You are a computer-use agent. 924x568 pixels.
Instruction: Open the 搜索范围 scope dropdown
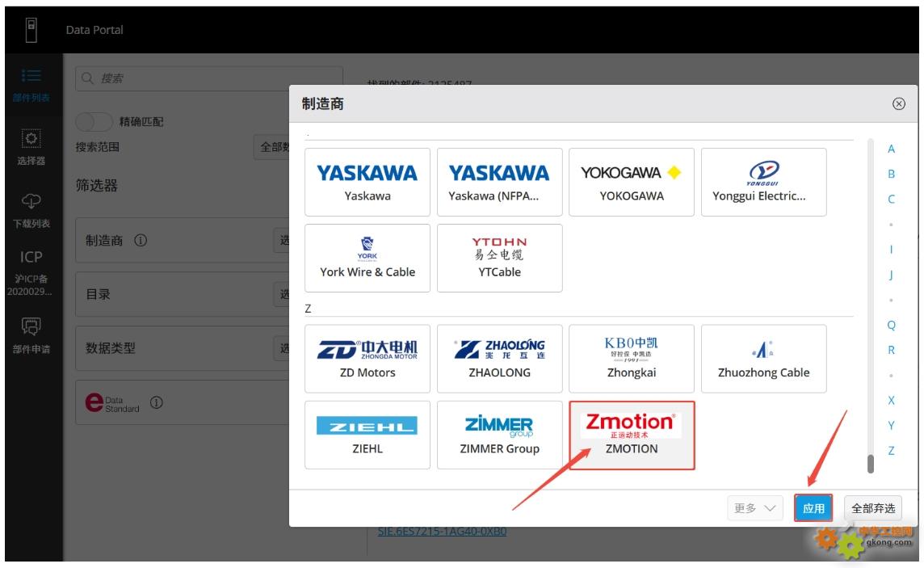271,147
